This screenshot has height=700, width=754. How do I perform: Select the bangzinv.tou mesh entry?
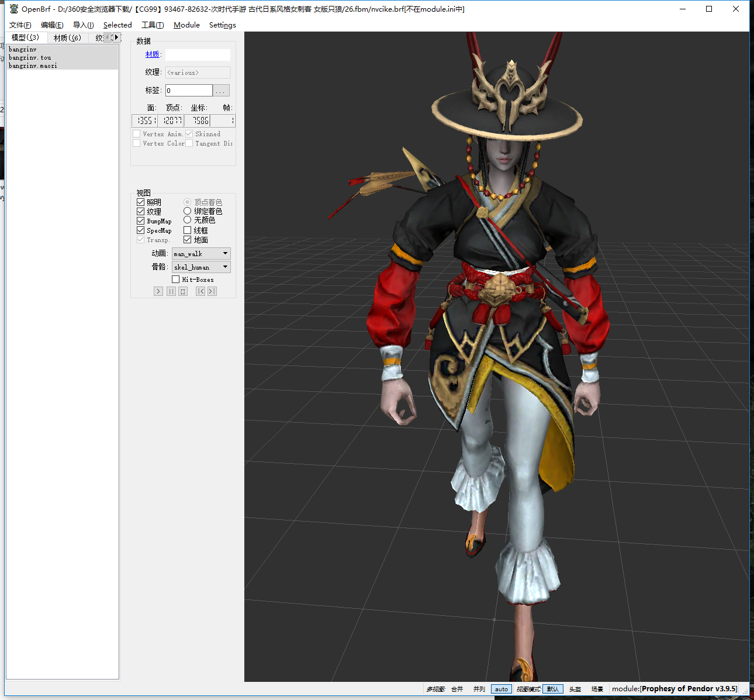[x=63, y=58]
